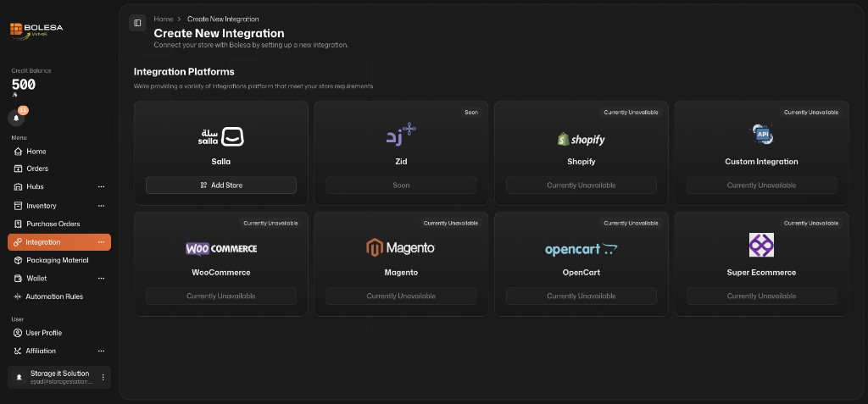
Task: Click the credit balance value 500
Action: (x=24, y=85)
